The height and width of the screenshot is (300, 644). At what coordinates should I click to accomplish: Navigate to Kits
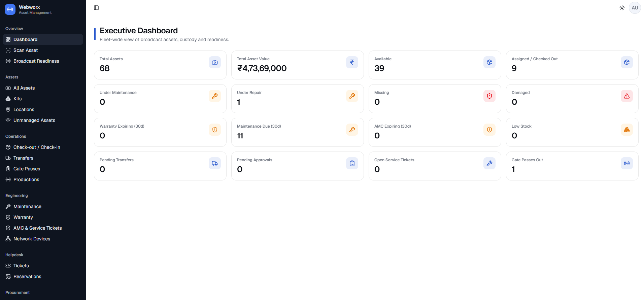(43, 99)
